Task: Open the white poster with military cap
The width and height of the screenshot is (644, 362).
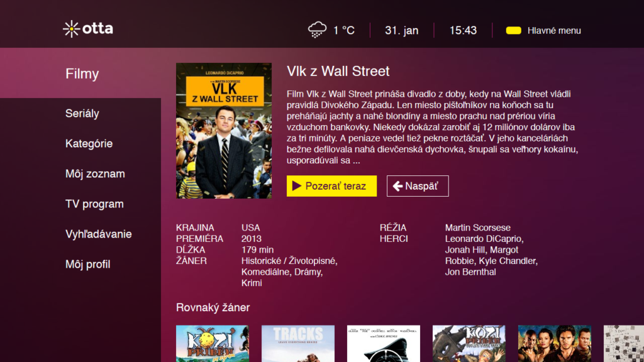Action: point(383,344)
